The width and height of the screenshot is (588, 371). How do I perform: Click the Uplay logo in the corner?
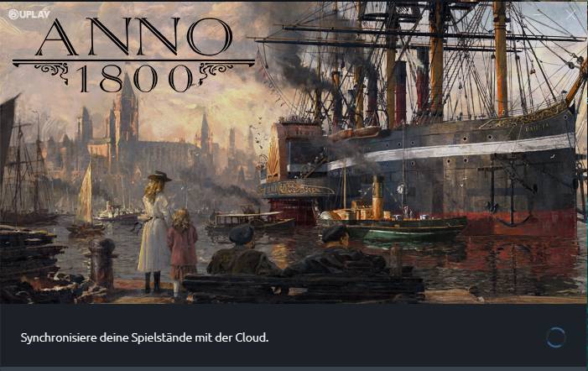coord(29,14)
